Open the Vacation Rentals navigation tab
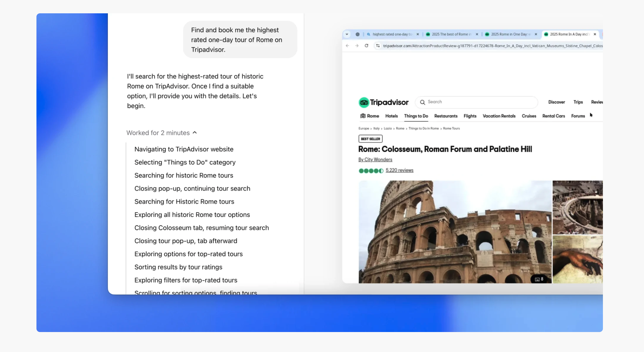 coord(499,116)
